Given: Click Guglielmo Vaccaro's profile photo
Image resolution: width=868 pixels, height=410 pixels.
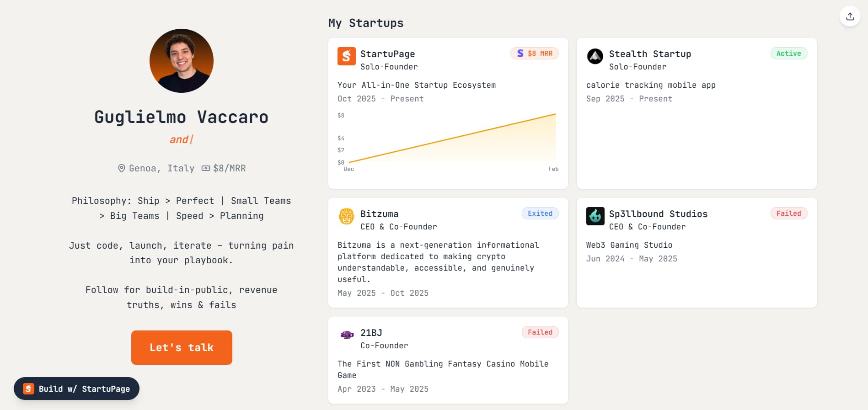Looking at the screenshot, I should point(182,61).
